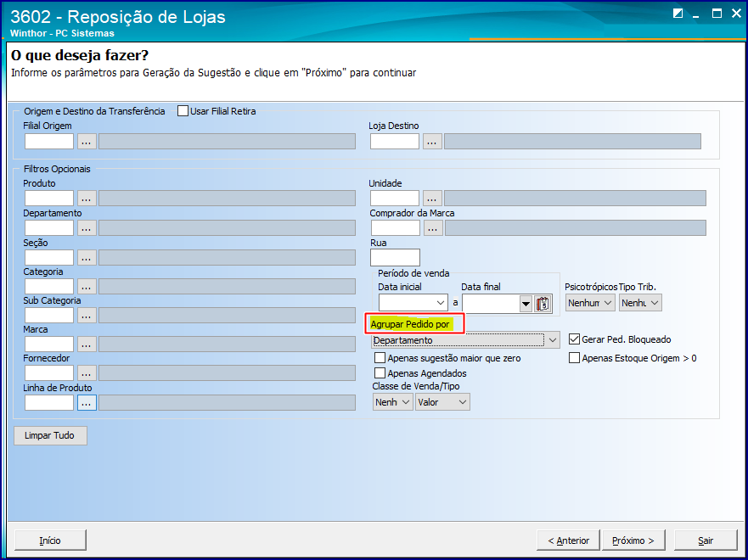Viewport: 748px width, 560px height.
Task: Focus the Categoria code field
Action: coord(49,287)
